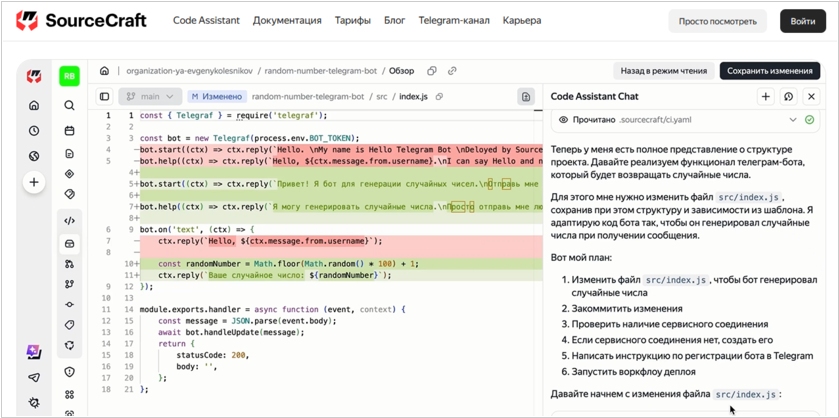Viewport: 839px width, 418px height.
Task: Select the code view icon in sidebar
Action: pyautogui.click(x=69, y=221)
